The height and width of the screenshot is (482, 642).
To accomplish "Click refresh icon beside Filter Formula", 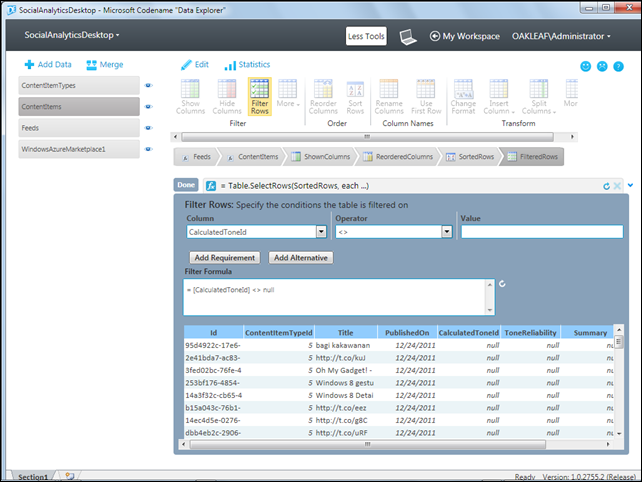I will [502, 284].
